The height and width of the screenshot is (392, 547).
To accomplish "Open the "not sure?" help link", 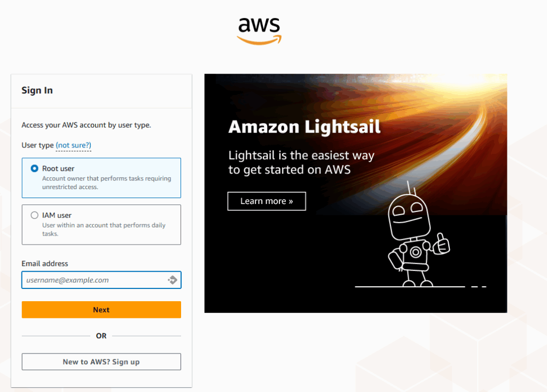I will pos(73,145).
